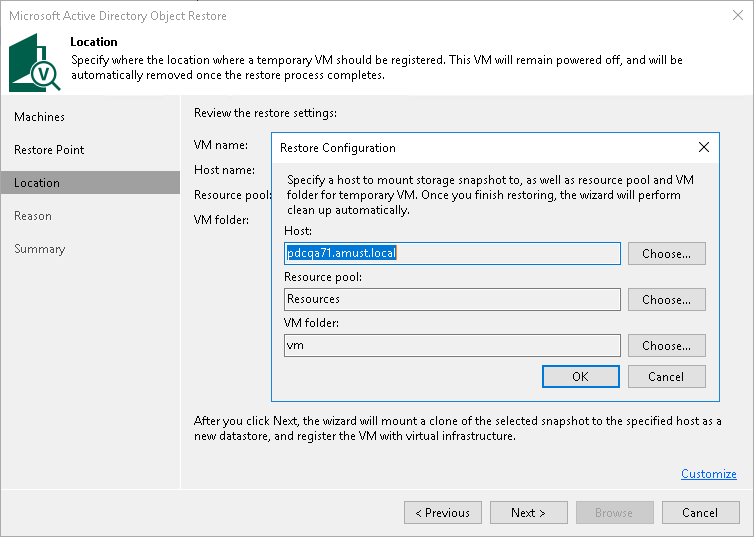Confirm restore configuration with OK
Screen dimensions: 754x537
click(x=580, y=377)
